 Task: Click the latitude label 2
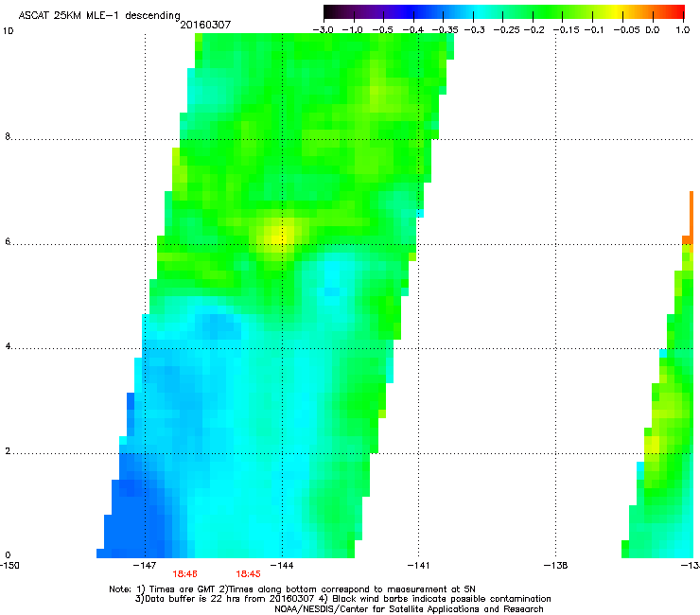[x=8, y=451]
